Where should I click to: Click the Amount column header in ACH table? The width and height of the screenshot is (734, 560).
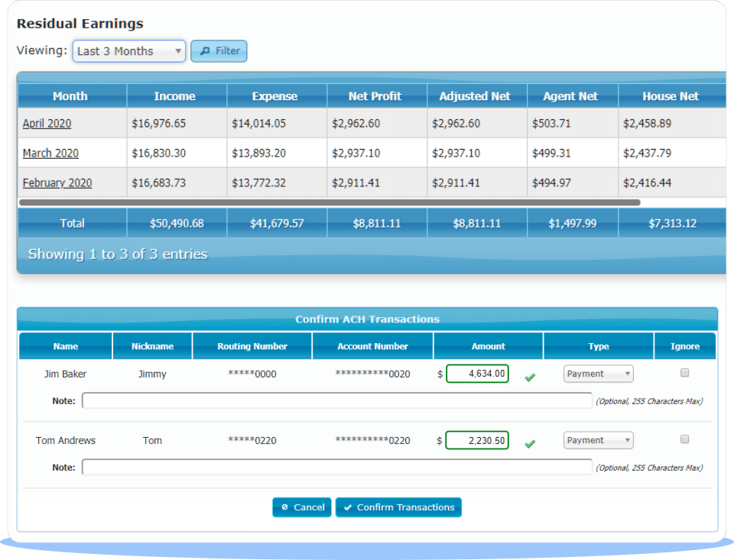489,346
